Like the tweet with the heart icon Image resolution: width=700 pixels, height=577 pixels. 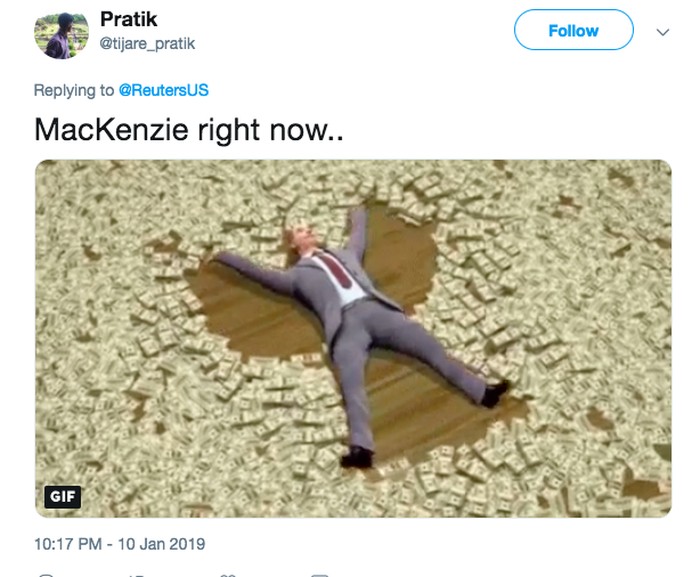coord(228,575)
